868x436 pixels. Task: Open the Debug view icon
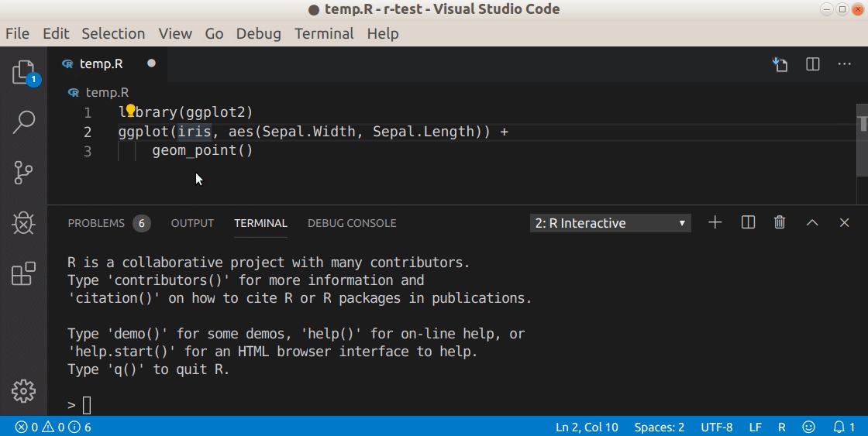(x=23, y=224)
